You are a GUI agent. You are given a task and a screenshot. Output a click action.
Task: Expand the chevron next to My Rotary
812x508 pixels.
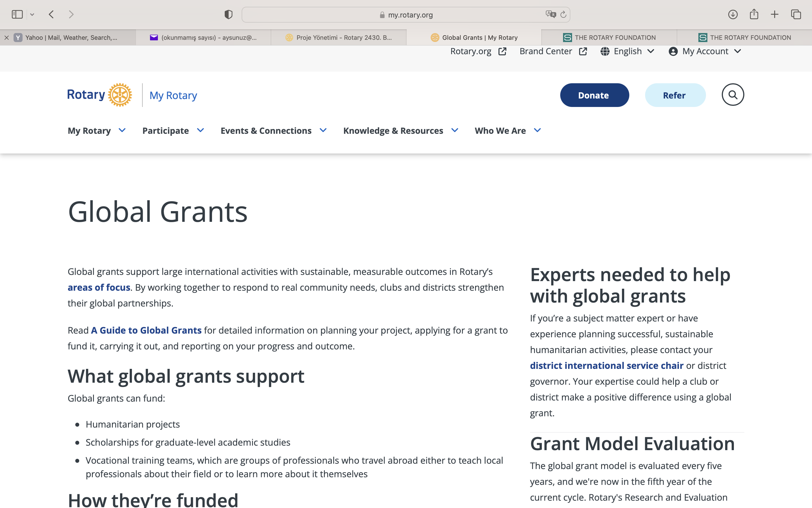pyautogui.click(x=122, y=130)
